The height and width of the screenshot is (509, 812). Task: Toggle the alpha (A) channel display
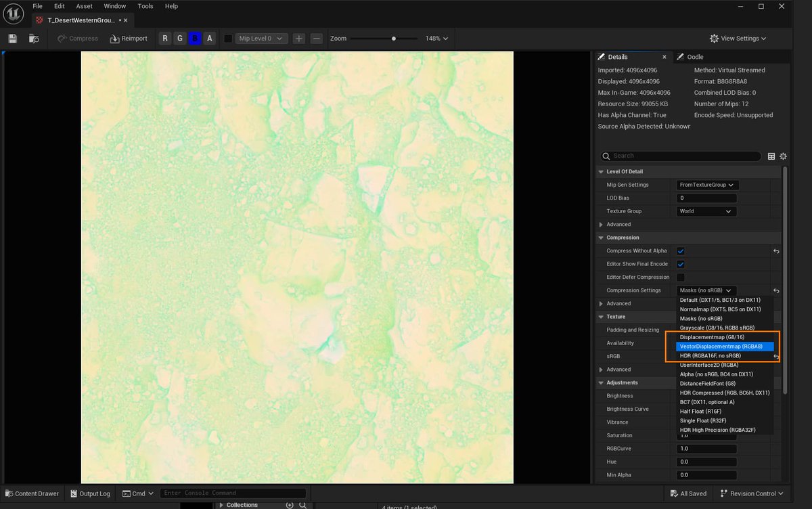[x=209, y=39]
